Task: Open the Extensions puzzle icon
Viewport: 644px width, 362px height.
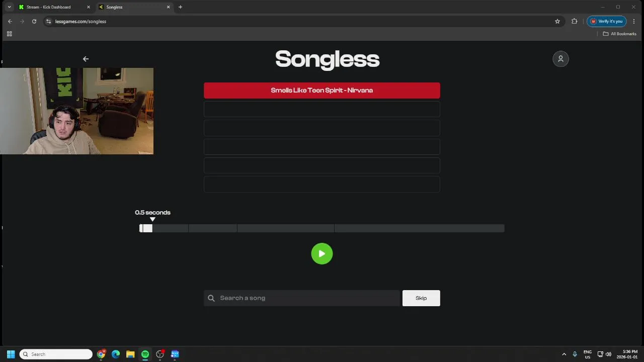Action: pyautogui.click(x=575, y=21)
